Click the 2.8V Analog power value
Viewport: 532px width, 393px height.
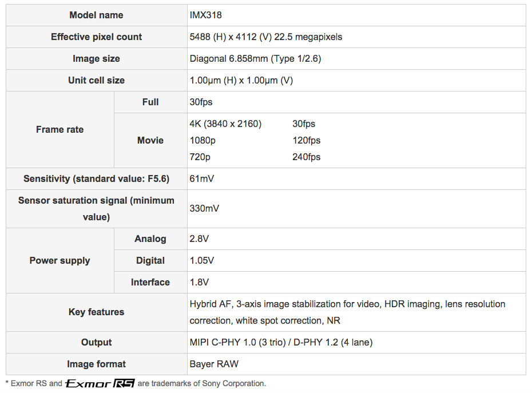[200, 239]
